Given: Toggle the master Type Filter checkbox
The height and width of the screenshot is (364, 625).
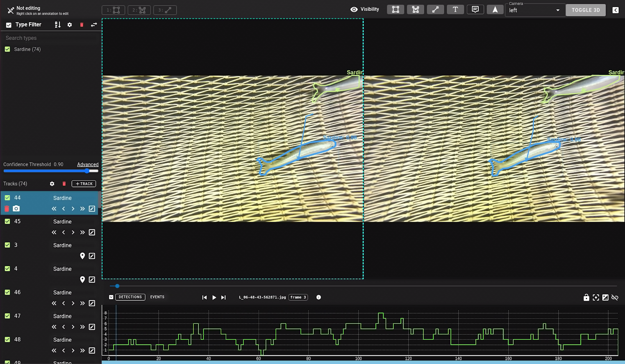Looking at the screenshot, I should click(9, 25).
